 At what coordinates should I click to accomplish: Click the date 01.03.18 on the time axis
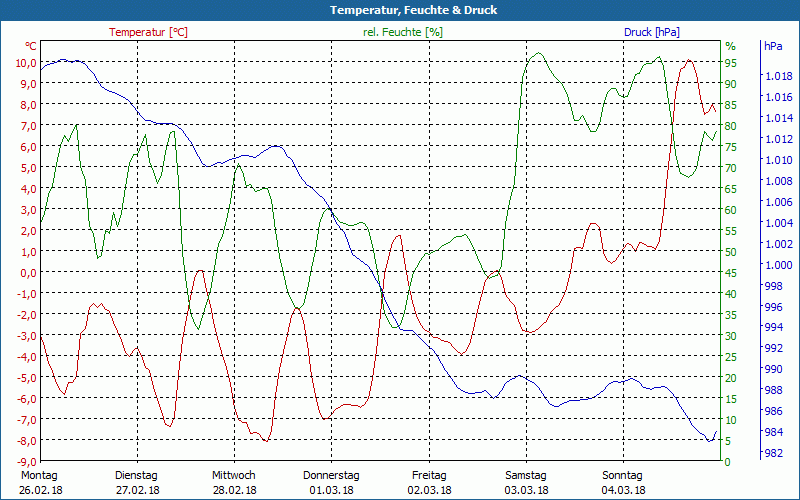pos(331,490)
